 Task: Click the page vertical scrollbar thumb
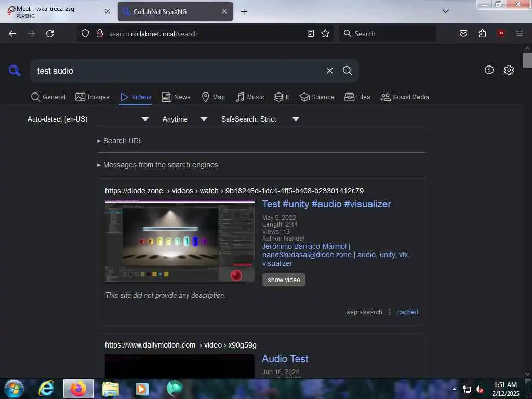pyautogui.click(x=527, y=60)
